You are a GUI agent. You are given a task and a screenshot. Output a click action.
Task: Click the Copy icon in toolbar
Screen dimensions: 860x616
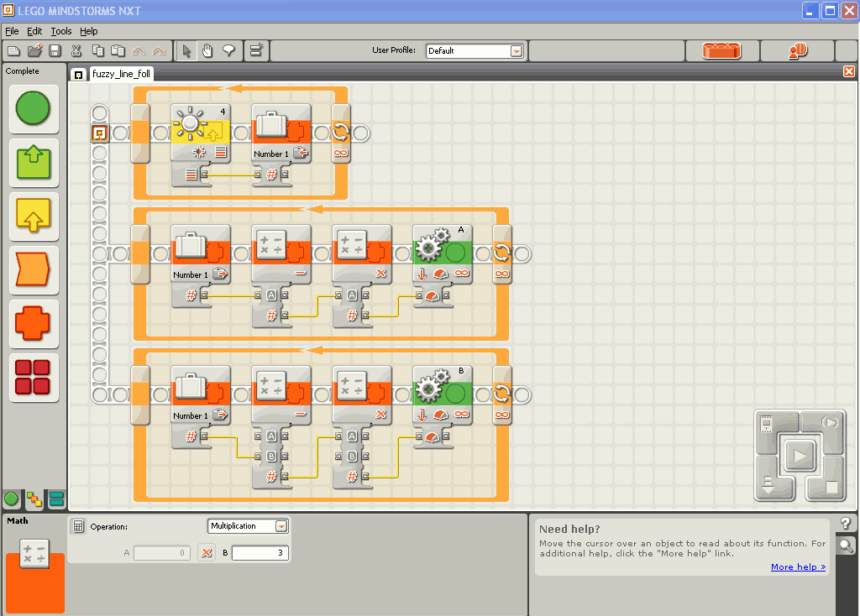click(97, 51)
